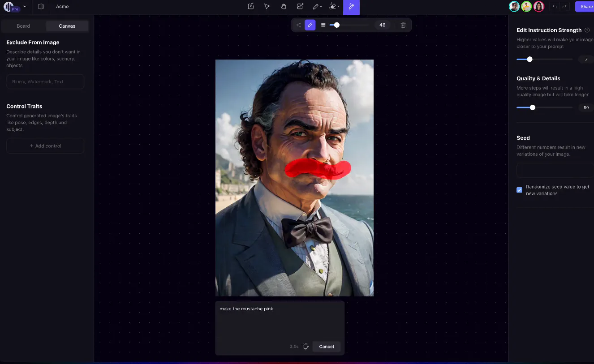Screen dimensions: 594x364
Task: Click the brush size value 48
Action: coord(383,25)
